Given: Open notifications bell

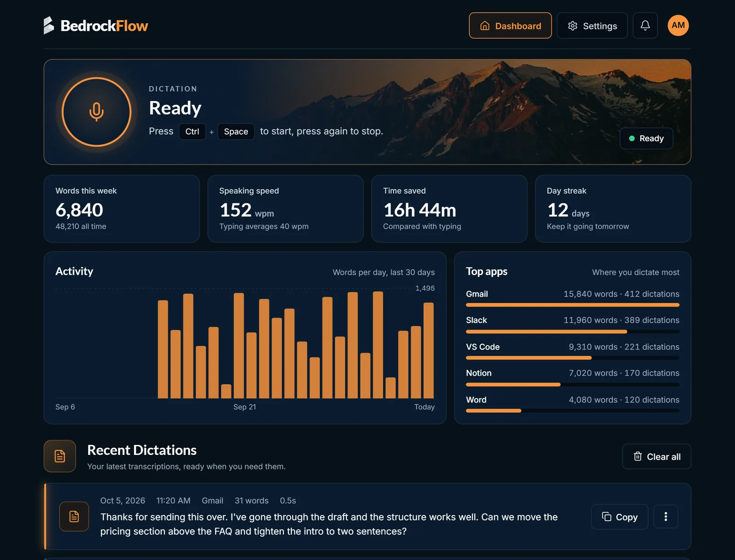Looking at the screenshot, I should tap(645, 26).
